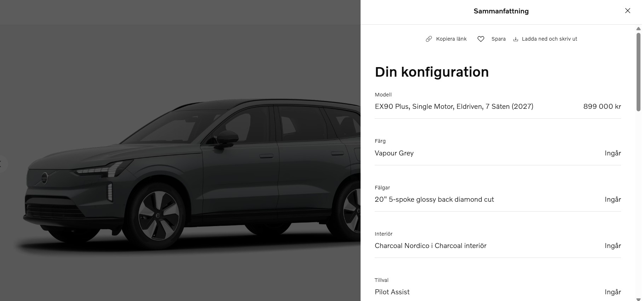Image resolution: width=644 pixels, height=301 pixels.
Task: Click the heart icon to save configuration
Action: [x=481, y=39]
